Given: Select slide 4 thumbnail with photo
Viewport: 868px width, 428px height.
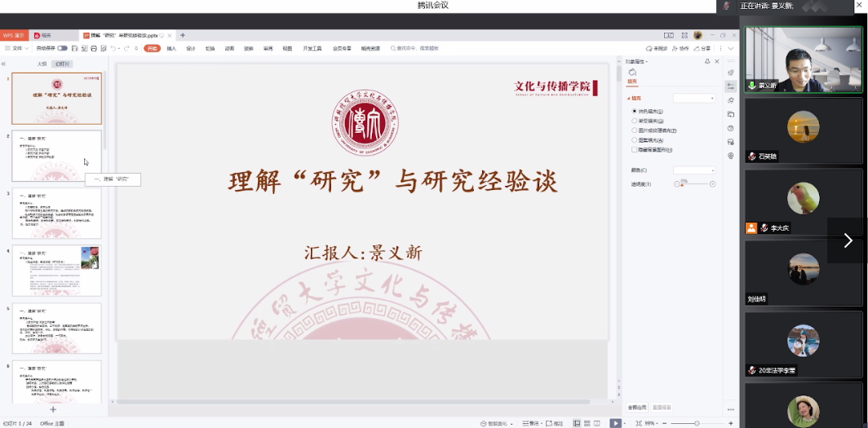Looking at the screenshot, I should tap(56, 271).
